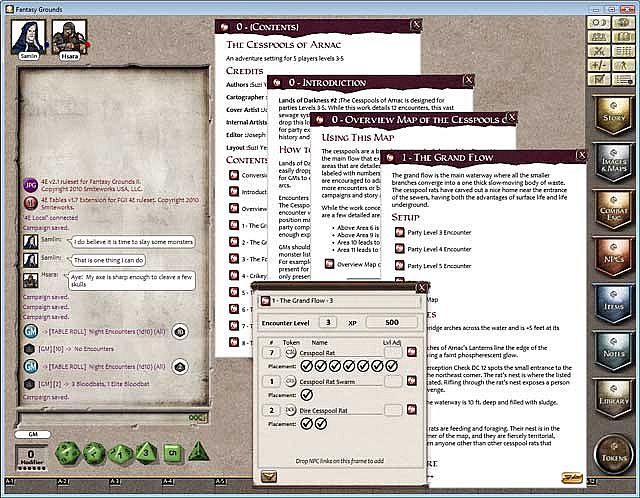Open the Library sidebar panel
Viewport: 640px width, 498px height.
(x=613, y=398)
